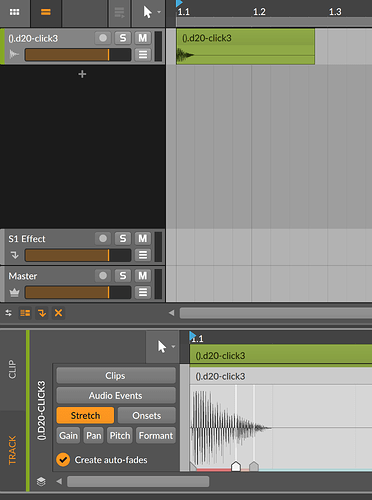This screenshot has height=500, width=372.
Task: Click the grey stretch marker handle
Action: click(x=254, y=466)
